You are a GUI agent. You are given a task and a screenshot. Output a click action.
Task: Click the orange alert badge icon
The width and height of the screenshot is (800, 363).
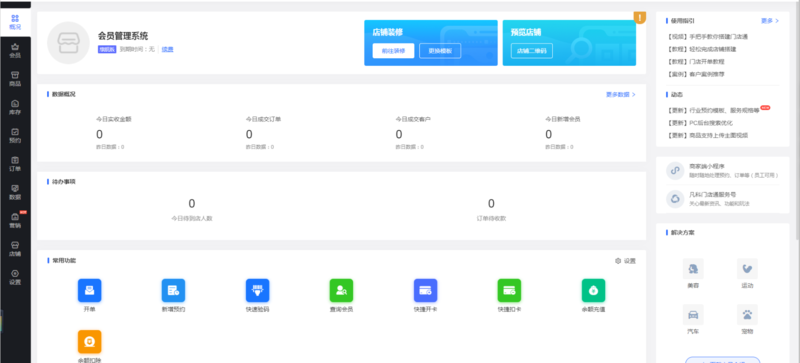[640, 18]
